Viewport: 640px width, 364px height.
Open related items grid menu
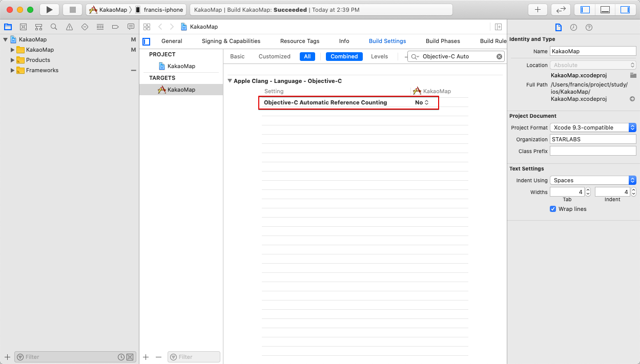click(x=147, y=27)
